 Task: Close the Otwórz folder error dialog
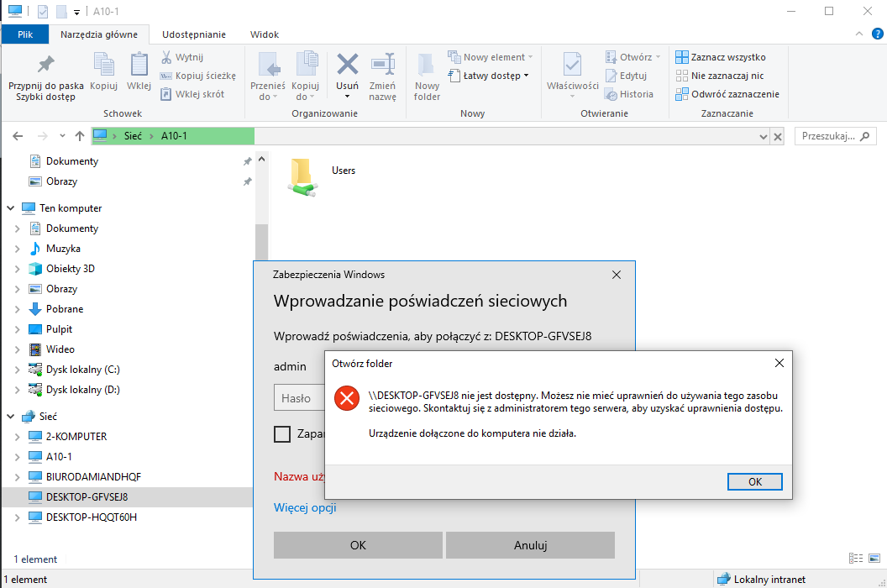pyautogui.click(x=779, y=364)
